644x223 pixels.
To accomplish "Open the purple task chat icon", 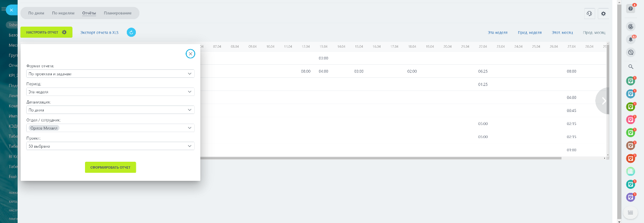I will tap(630, 198).
